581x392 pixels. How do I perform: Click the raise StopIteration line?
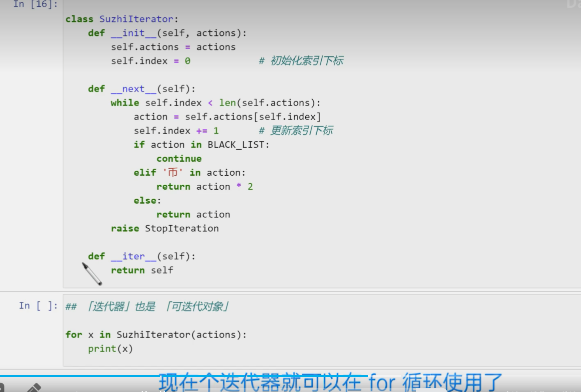click(164, 229)
